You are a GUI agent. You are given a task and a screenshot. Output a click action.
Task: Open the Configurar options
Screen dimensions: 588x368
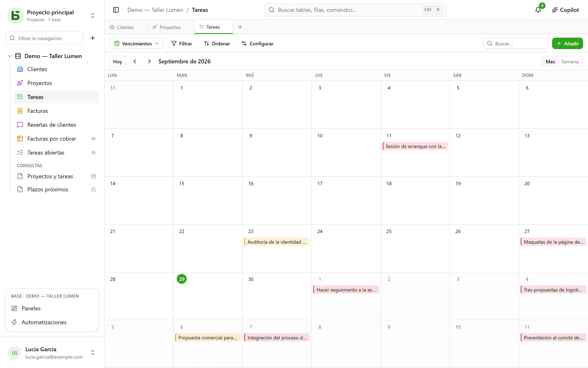257,44
